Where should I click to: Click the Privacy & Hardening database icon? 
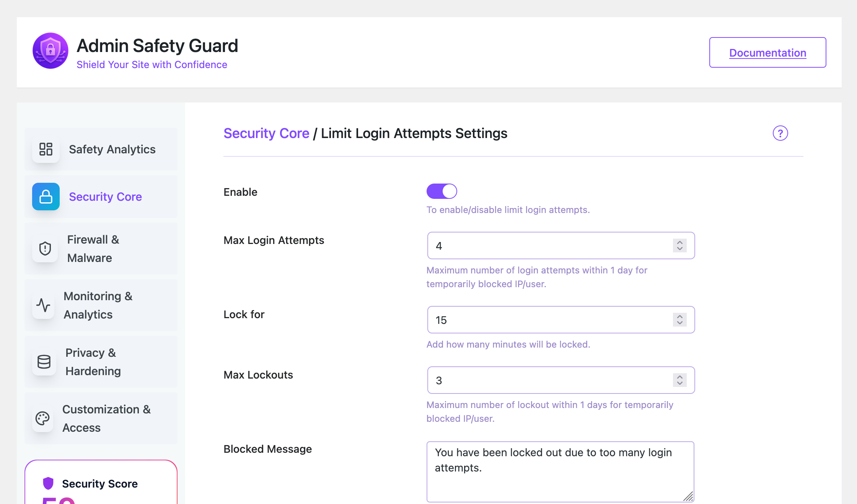(x=44, y=362)
